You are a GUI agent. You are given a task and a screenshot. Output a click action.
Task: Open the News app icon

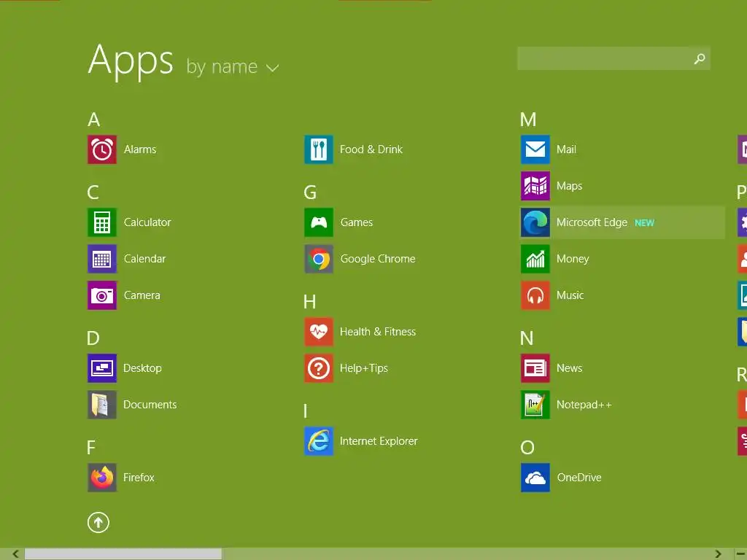pos(535,368)
